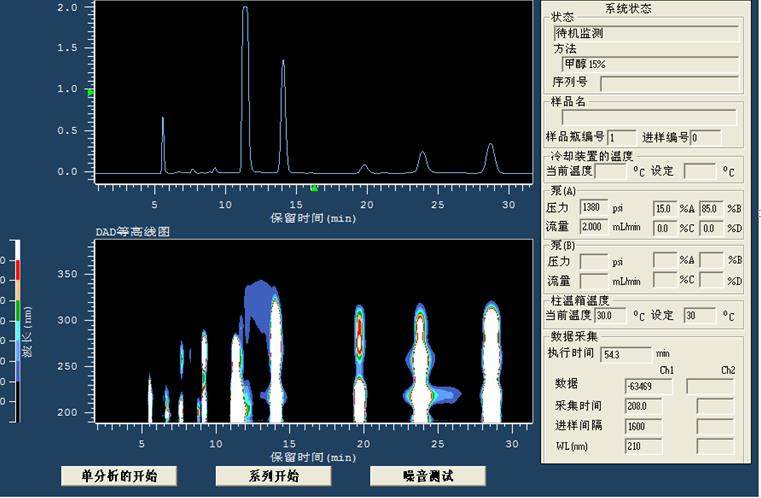
Task: Click the 冷却装置的温度 group label
Action: click(x=592, y=156)
